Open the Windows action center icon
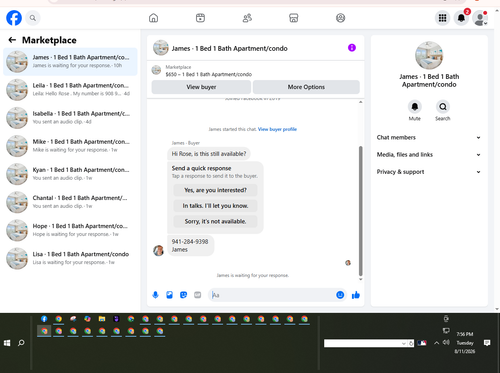500x373 pixels. click(x=487, y=343)
